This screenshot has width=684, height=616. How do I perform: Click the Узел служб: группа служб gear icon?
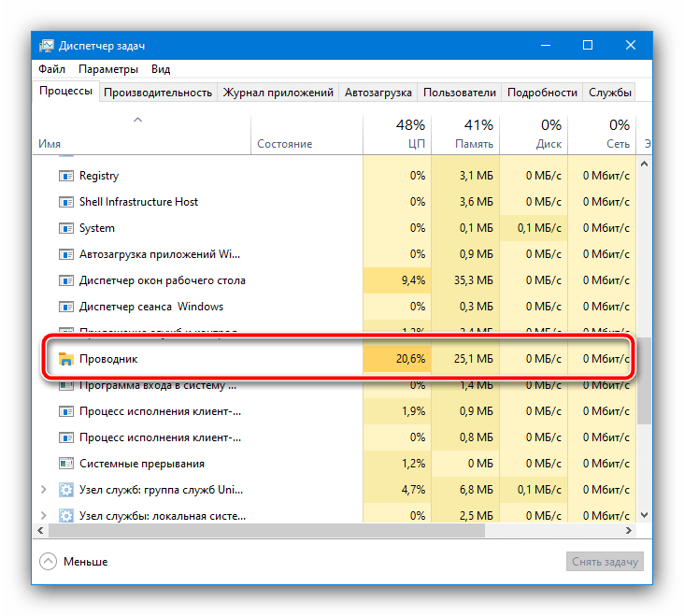pyautogui.click(x=65, y=490)
